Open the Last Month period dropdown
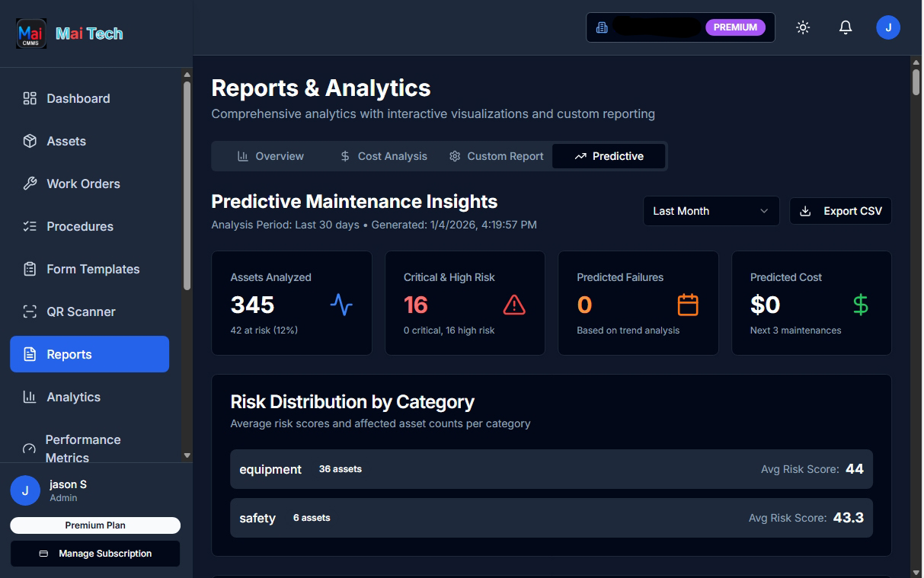The image size is (924, 578). [710, 211]
